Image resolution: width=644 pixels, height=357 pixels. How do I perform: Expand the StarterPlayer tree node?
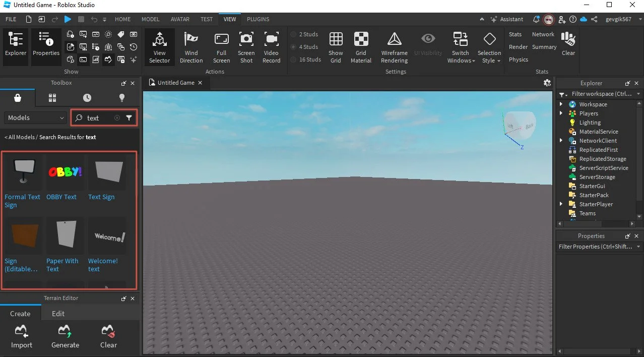[561, 204]
